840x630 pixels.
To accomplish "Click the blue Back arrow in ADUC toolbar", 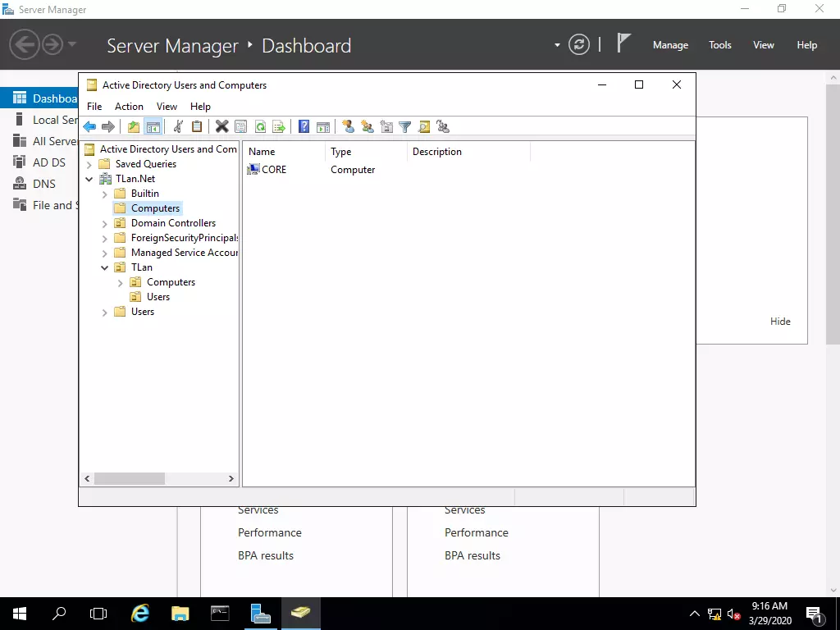I will pyautogui.click(x=89, y=127).
